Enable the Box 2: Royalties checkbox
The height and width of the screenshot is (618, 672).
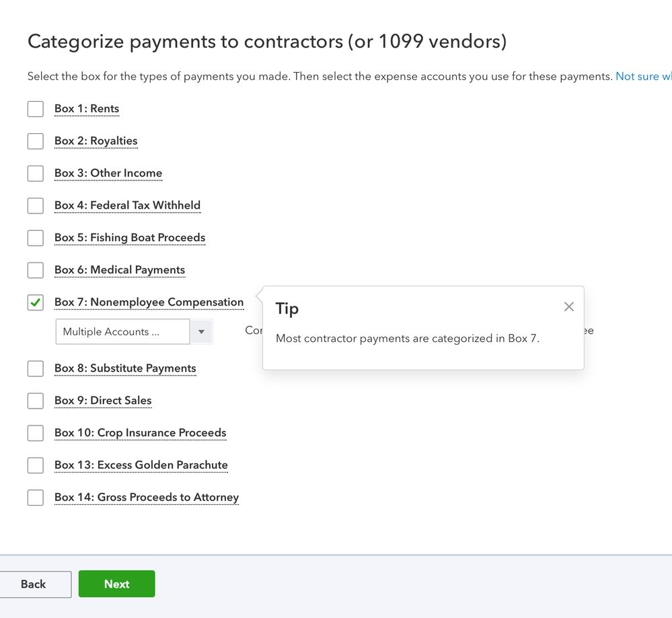tap(36, 141)
